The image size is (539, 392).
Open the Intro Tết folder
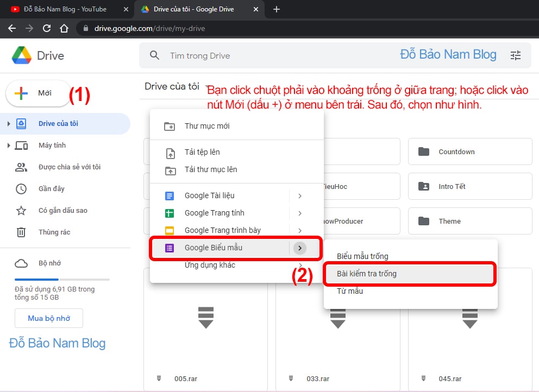pyautogui.click(x=470, y=186)
